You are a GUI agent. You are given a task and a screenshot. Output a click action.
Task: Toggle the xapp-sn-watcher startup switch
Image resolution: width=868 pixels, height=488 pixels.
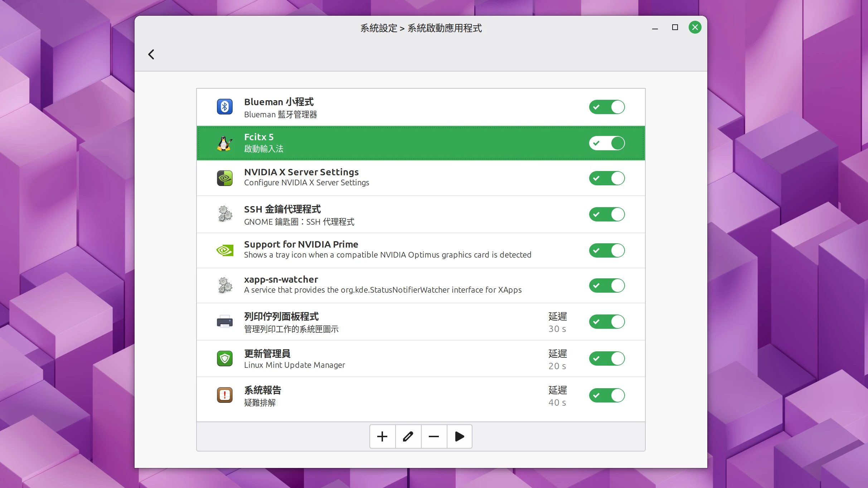coord(607,285)
